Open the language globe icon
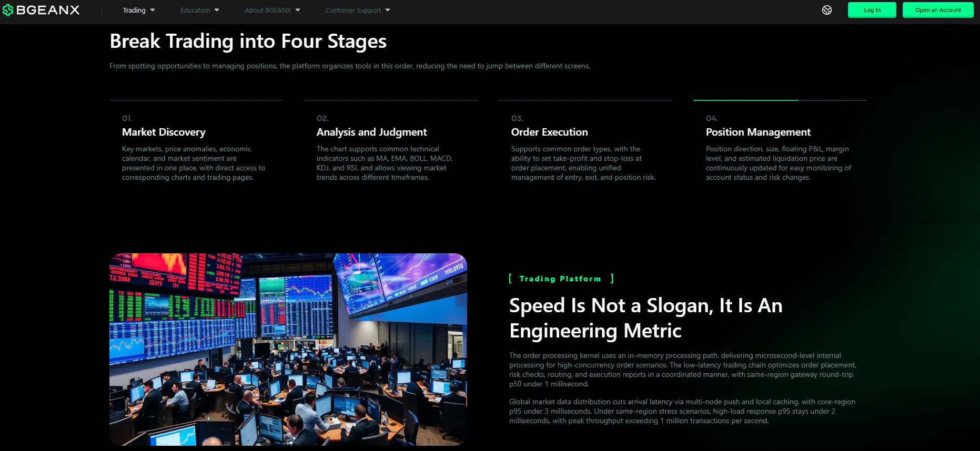Viewport: 980px width, 451px height. pos(827,10)
